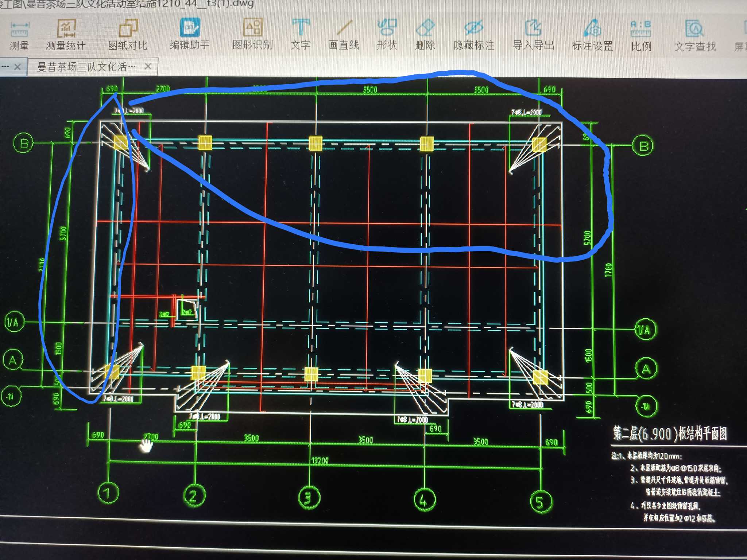Click 13200 overall dimension text
The width and height of the screenshot is (747, 560).
tap(320, 460)
